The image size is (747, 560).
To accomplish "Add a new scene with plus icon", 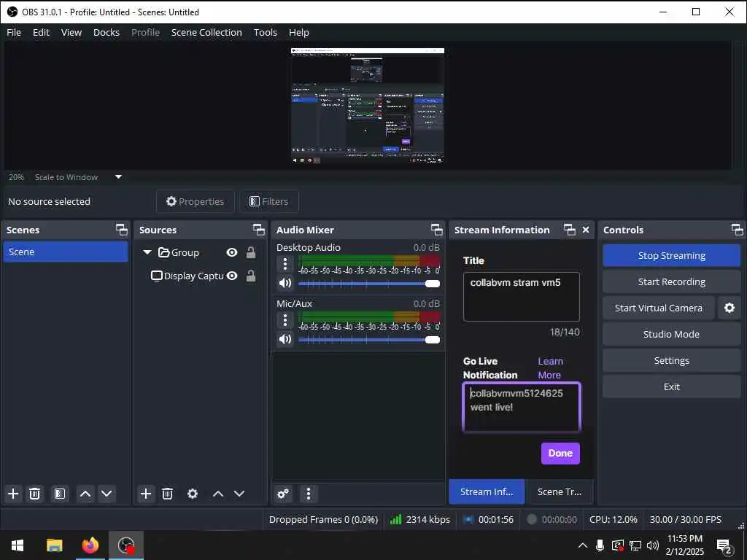I will 13,494.
